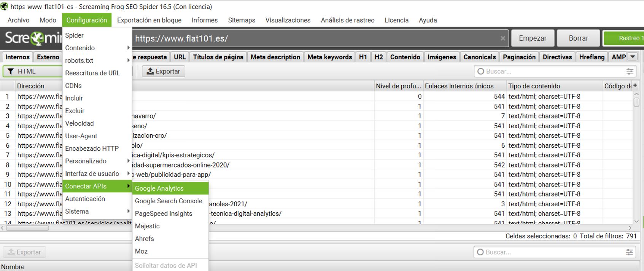Choose Ahrefs from the API submenu
644x271 pixels.
coord(170,239)
